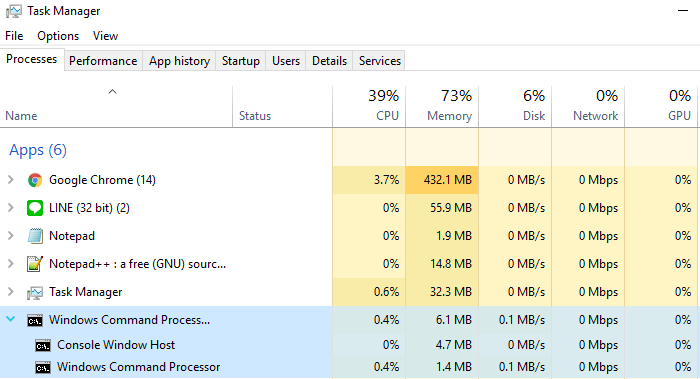Open the Options menu
Viewport: 700px width, 379px height.
(58, 36)
